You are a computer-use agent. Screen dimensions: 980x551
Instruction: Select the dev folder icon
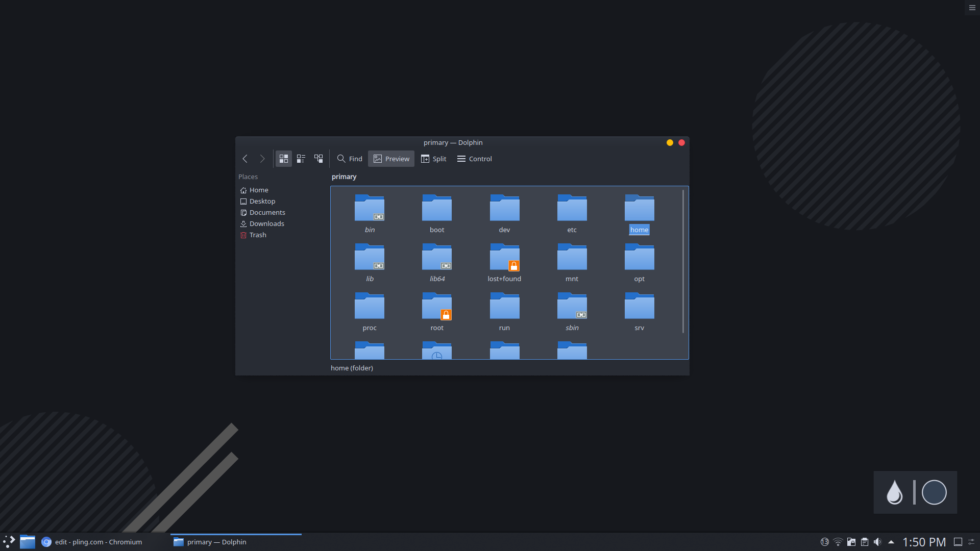point(504,208)
